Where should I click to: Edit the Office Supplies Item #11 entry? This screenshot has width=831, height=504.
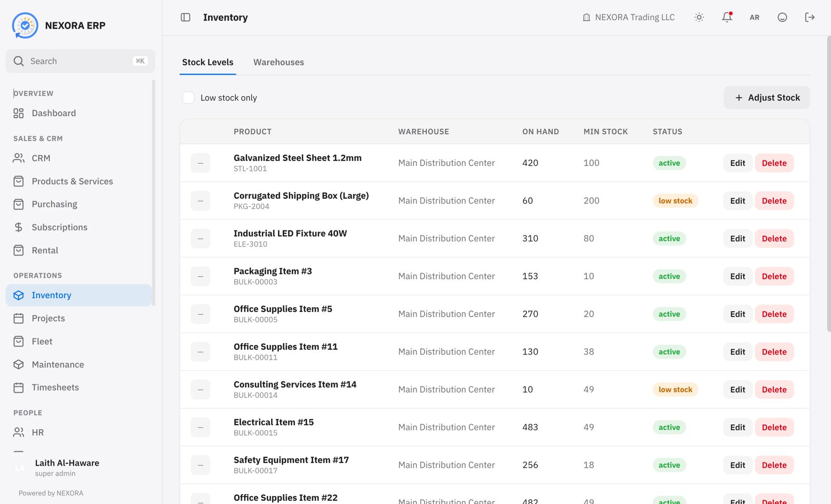coord(738,352)
